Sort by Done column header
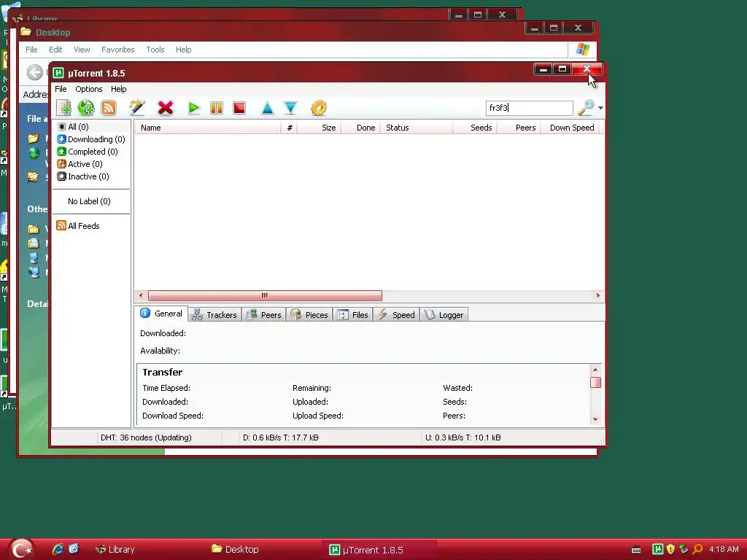 point(360,128)
